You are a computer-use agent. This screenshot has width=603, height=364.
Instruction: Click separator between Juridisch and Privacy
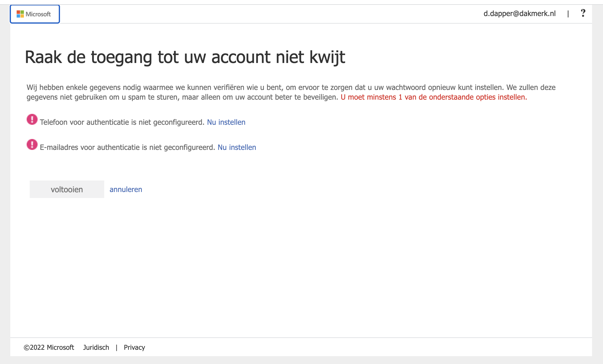tap(116, 347)
